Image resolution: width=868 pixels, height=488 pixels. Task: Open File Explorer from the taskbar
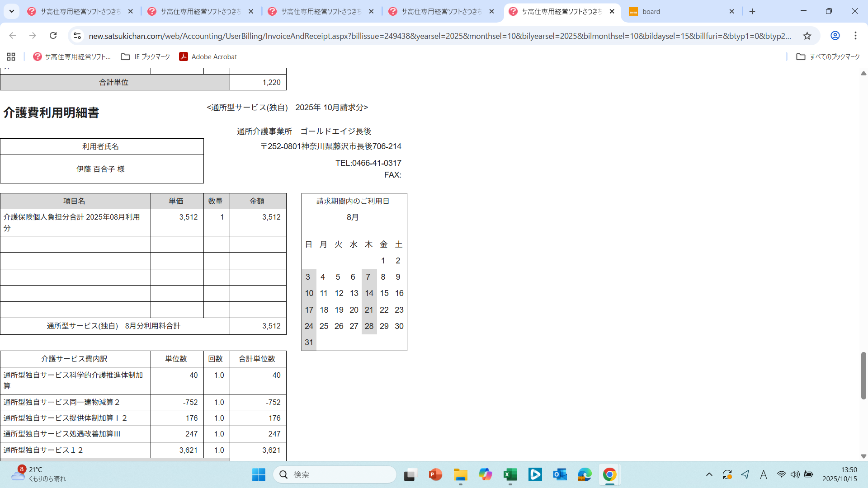pos(460,474)
